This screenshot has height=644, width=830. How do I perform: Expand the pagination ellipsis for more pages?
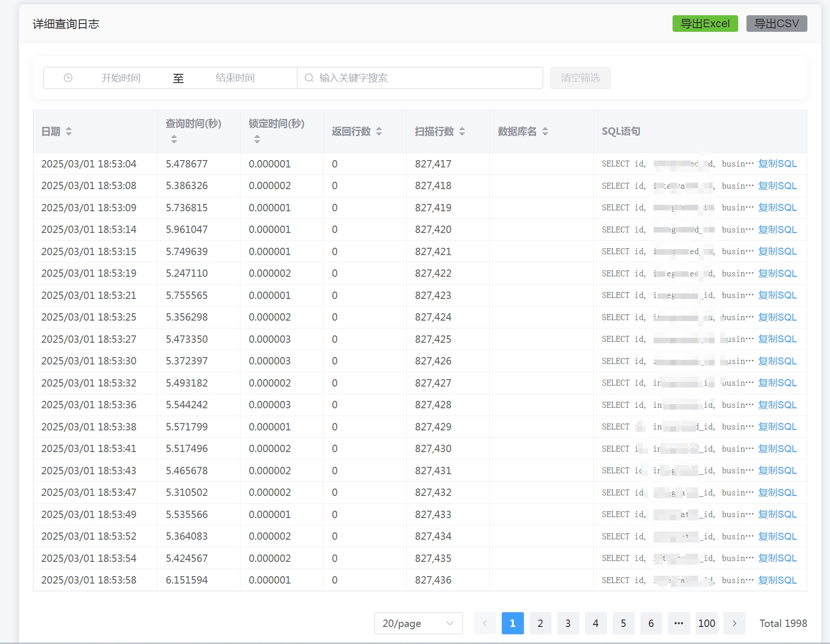(x=679, y=623)
